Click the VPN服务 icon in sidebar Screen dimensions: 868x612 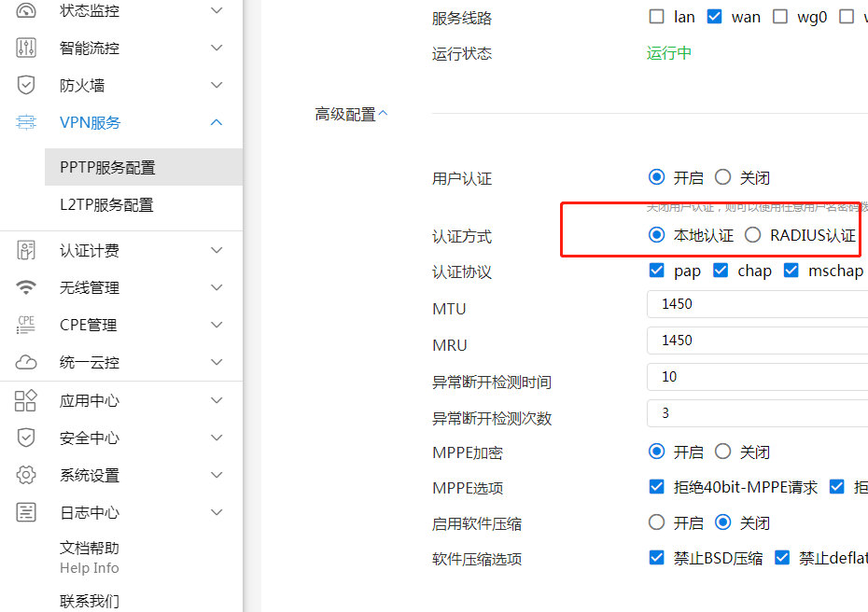[26, 122]
